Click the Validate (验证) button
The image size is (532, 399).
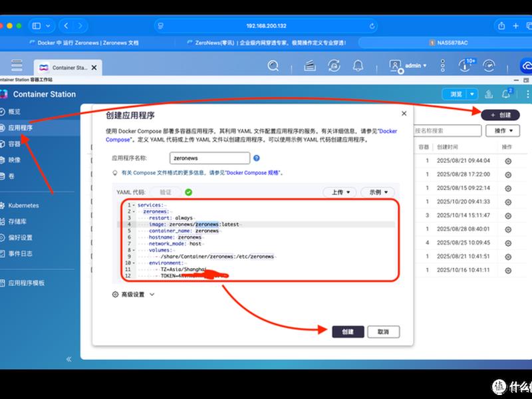point(166,192)
